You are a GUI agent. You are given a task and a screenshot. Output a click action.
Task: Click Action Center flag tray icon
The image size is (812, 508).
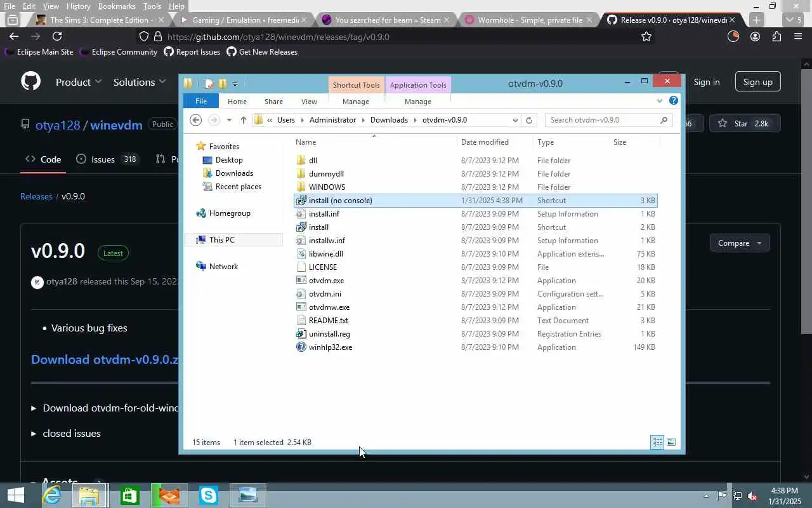click(722, 496)
